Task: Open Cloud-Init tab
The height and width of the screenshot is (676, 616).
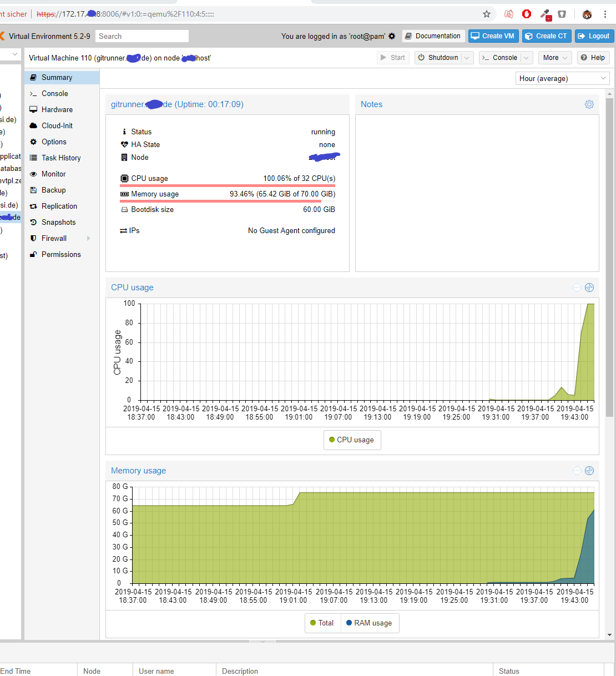Action: click(x=62, y=125)
